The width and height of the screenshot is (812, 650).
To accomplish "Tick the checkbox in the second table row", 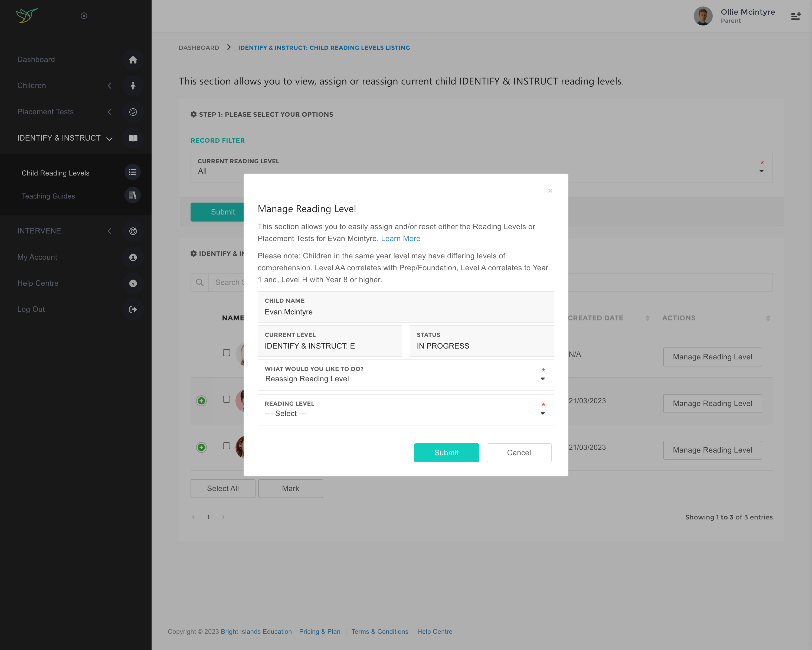I will (x=226, y=399).
